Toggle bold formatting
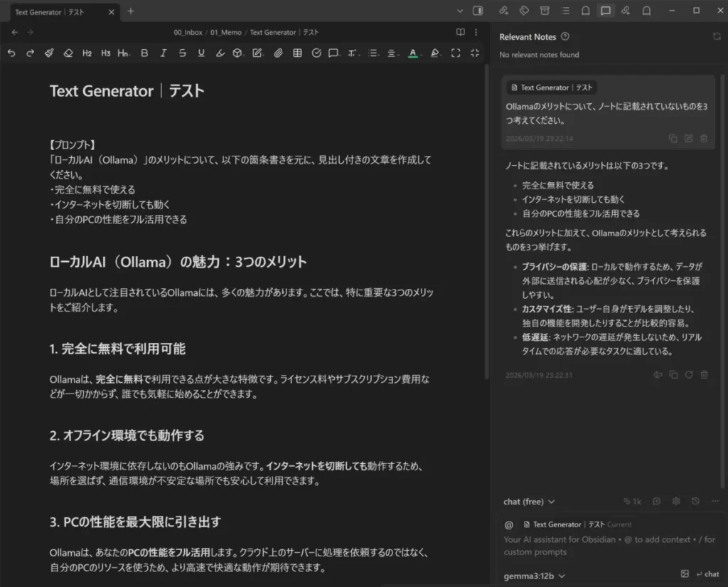 pyautogui.click(x=144, y=53)
